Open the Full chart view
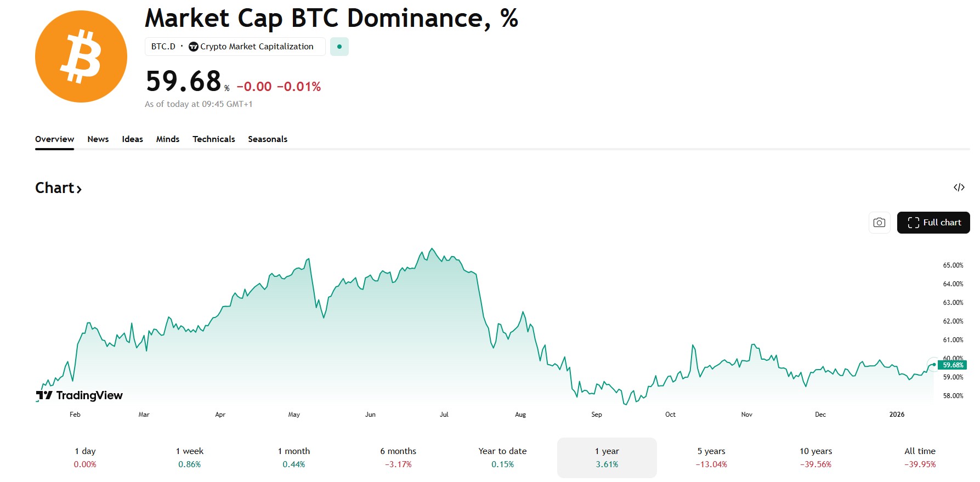980x482 pixels. 933,223
